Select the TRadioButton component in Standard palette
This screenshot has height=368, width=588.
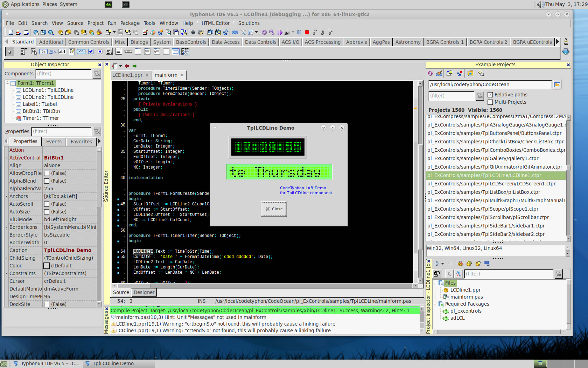click(x=100, y=52)
